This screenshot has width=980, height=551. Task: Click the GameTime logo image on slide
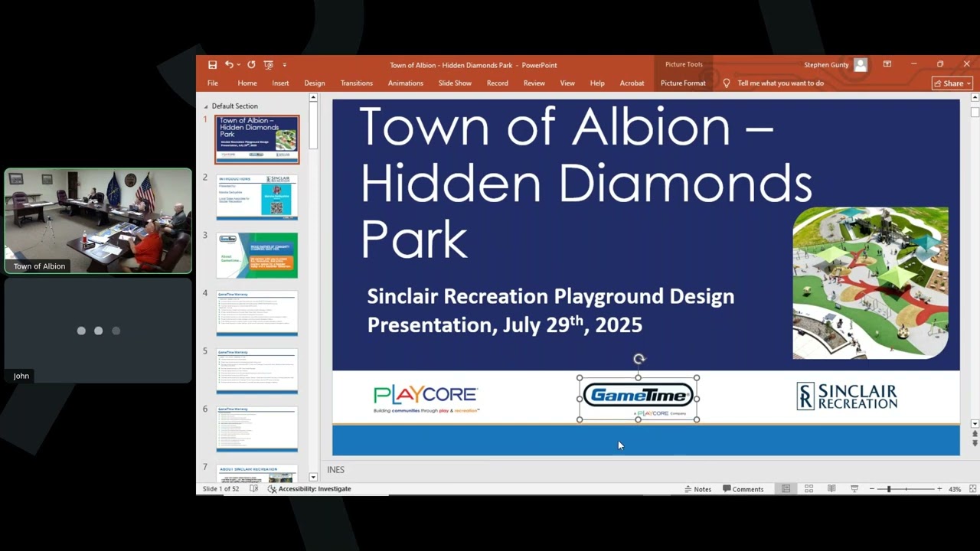click(x=639, y=399)
